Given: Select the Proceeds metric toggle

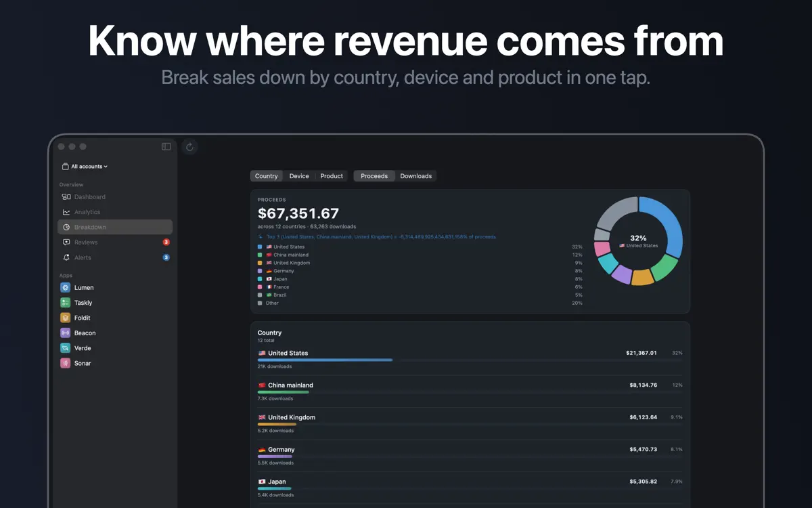Looking at the screenshot, I should click(x=374, y=176).
